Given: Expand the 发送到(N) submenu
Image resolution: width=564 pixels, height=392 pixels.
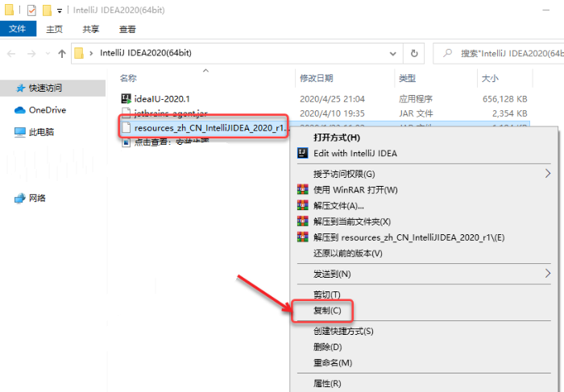Looking at the screenshot, I should point(424,274).
